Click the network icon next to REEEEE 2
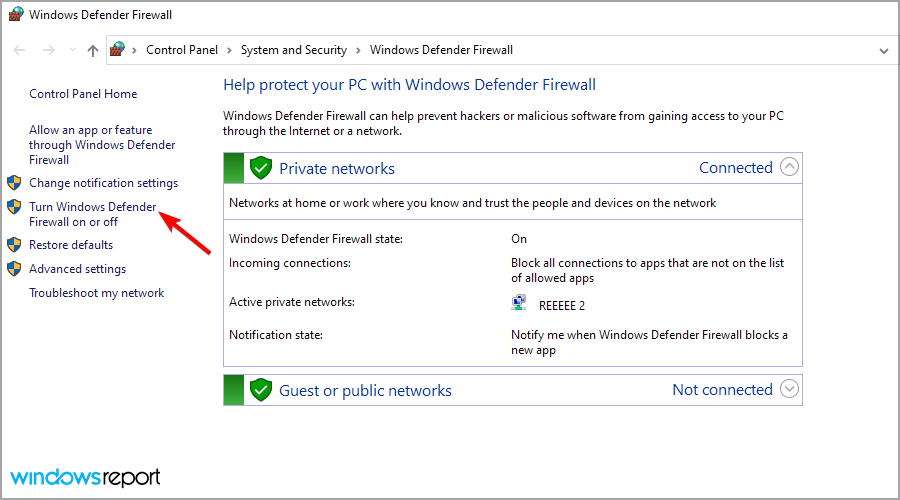Screen dimensions: 900x500 (x=519, y=303)
